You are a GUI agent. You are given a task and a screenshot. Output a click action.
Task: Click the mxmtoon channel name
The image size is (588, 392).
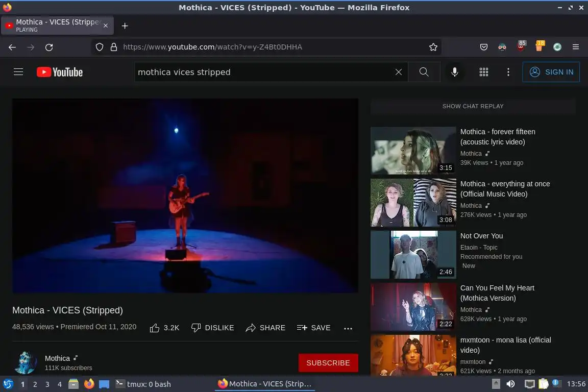[x=473, y=362]
